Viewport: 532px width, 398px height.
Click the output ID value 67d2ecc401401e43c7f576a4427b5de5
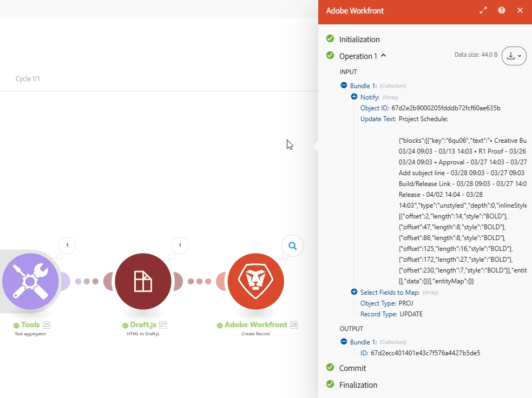(425, 353)
